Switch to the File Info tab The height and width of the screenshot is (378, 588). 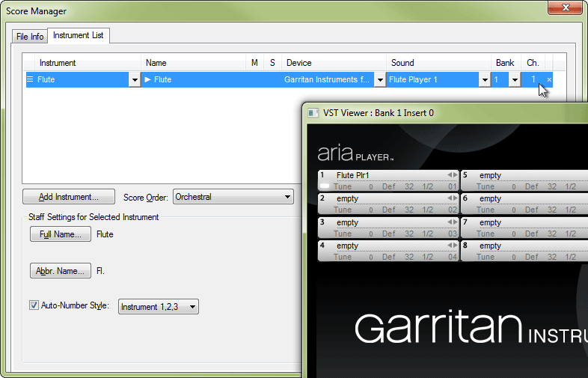pos(30,37)
